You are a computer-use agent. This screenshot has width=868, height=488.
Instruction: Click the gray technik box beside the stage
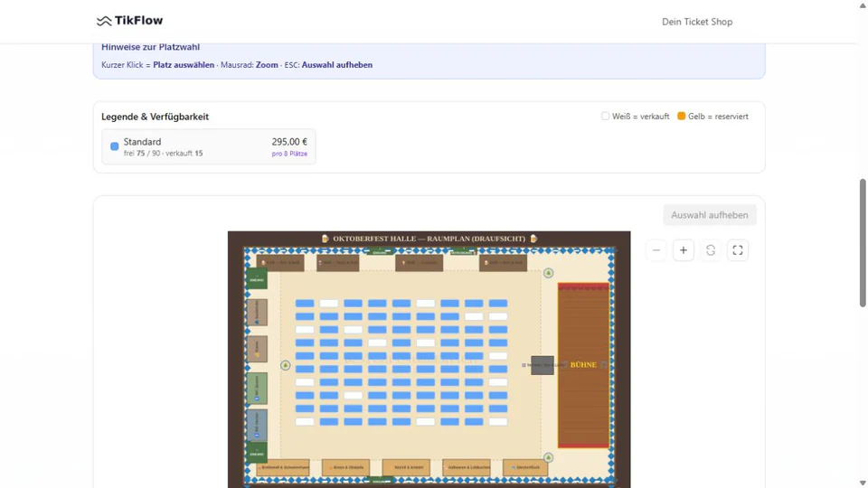tap(542, 365)
